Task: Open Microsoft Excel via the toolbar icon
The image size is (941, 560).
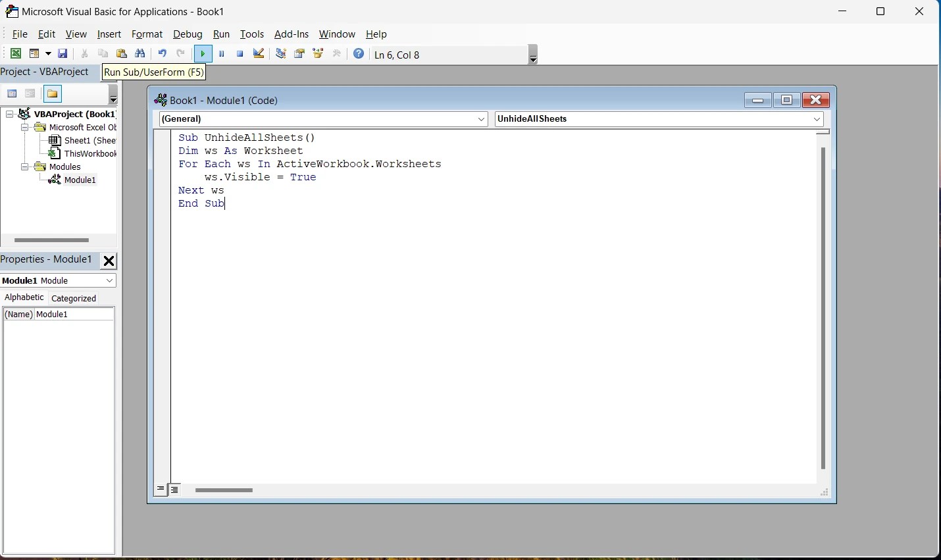Action: 15,54
